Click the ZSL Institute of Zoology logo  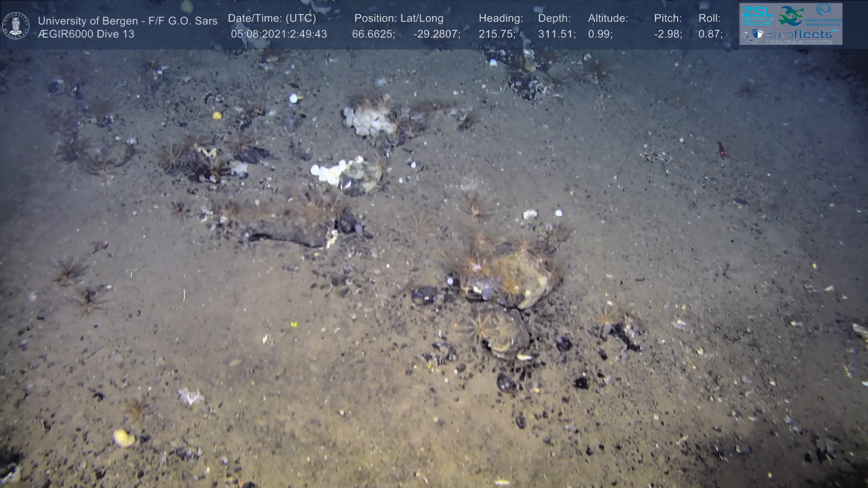[x=757, y=15]
